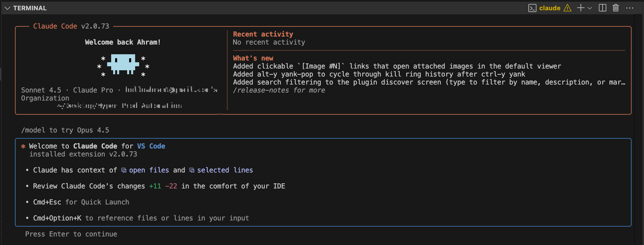Click the 'Added clickable [Image #N]' line
The image size is (644, 245).
pyautogui.click(x=397, y=66)
